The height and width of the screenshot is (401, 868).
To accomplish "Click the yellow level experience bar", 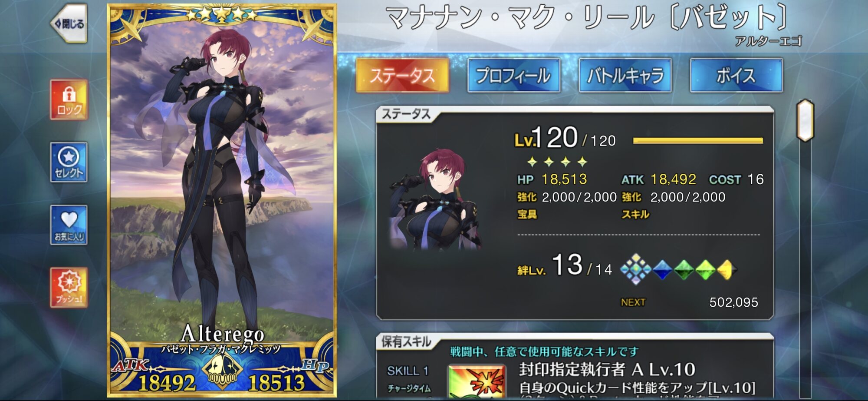I will click(x=698, y=140).
